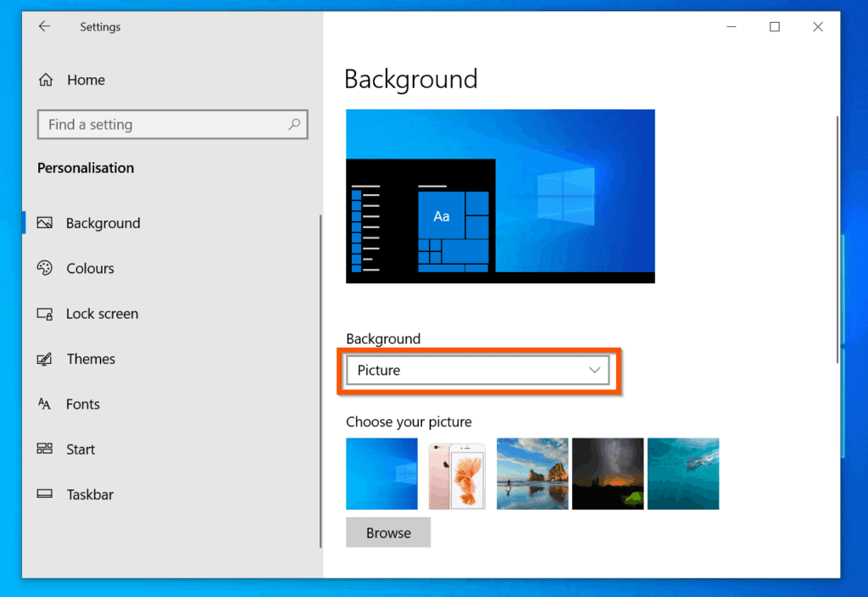The width and height of the screenshot is (868, 597).
Task: Open the Taskbar settings page
Action: point(90,494)
